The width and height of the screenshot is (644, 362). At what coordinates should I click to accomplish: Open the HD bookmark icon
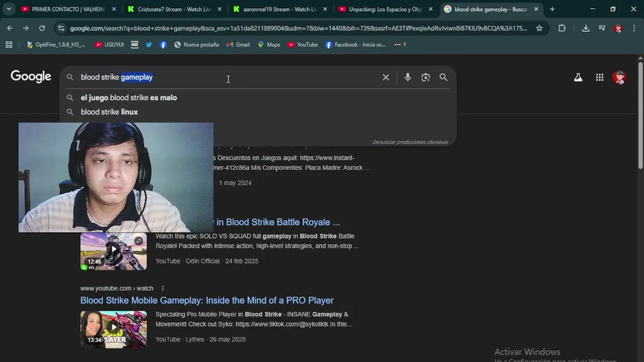point(134,45)
